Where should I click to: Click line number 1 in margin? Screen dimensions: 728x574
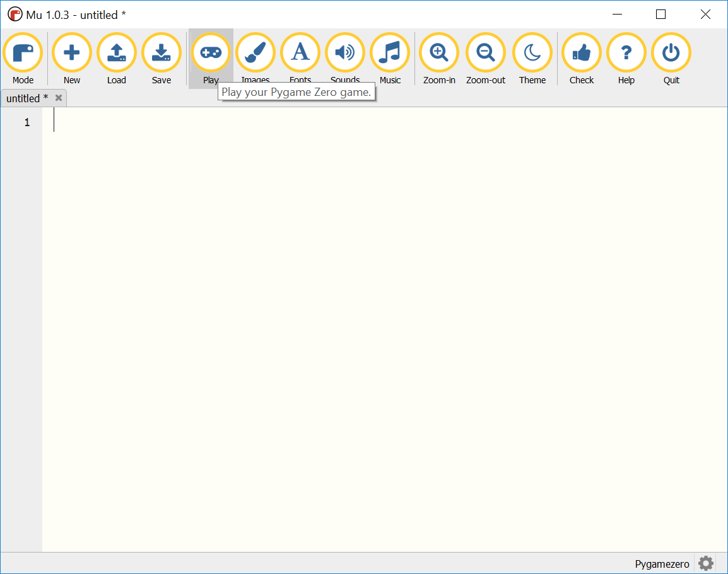coord(27,122)
